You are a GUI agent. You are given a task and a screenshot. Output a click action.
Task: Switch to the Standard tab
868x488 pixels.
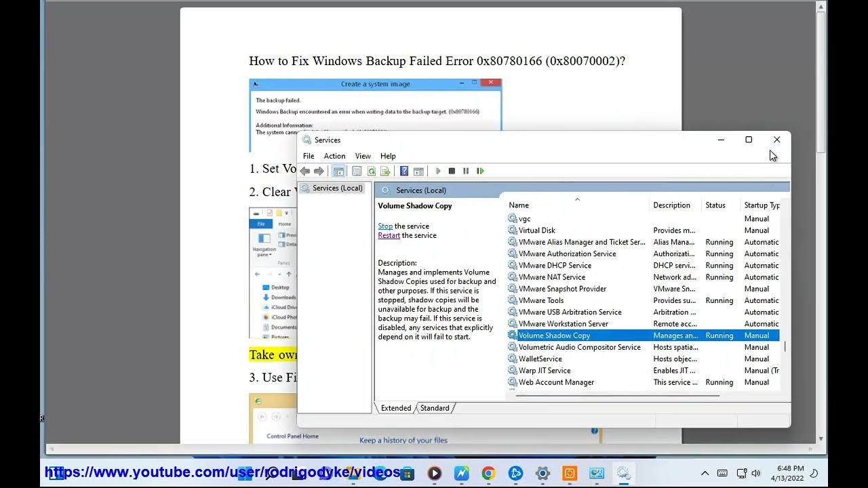(435, 408)
